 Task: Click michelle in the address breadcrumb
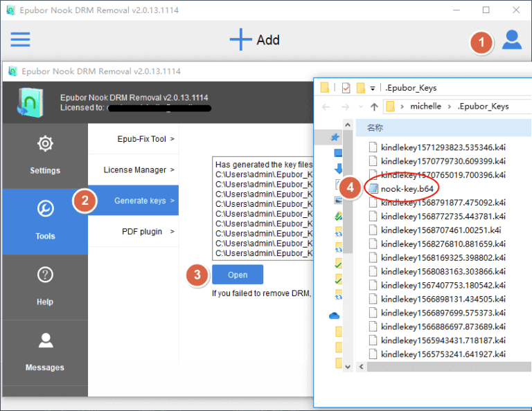tap(425, 107)
